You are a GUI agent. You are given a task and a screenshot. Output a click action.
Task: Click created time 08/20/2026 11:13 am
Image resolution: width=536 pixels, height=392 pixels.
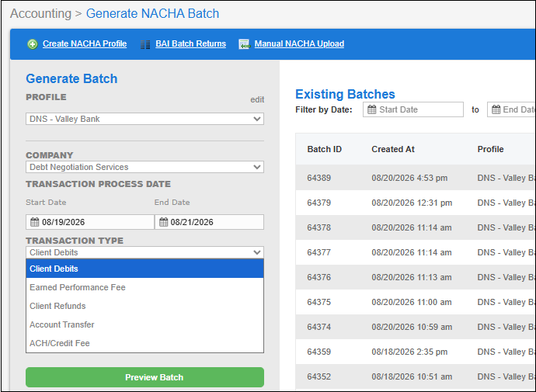pyautogui.click(x=412, y=277)
